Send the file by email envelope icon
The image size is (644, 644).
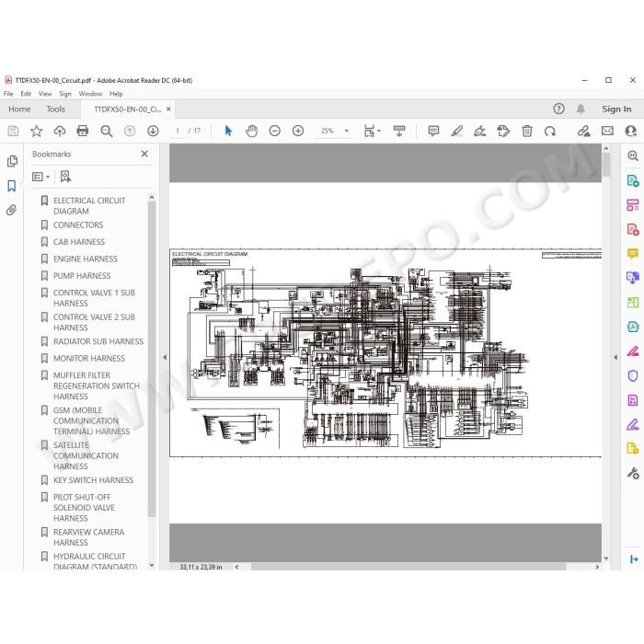[x=607, y=131]
